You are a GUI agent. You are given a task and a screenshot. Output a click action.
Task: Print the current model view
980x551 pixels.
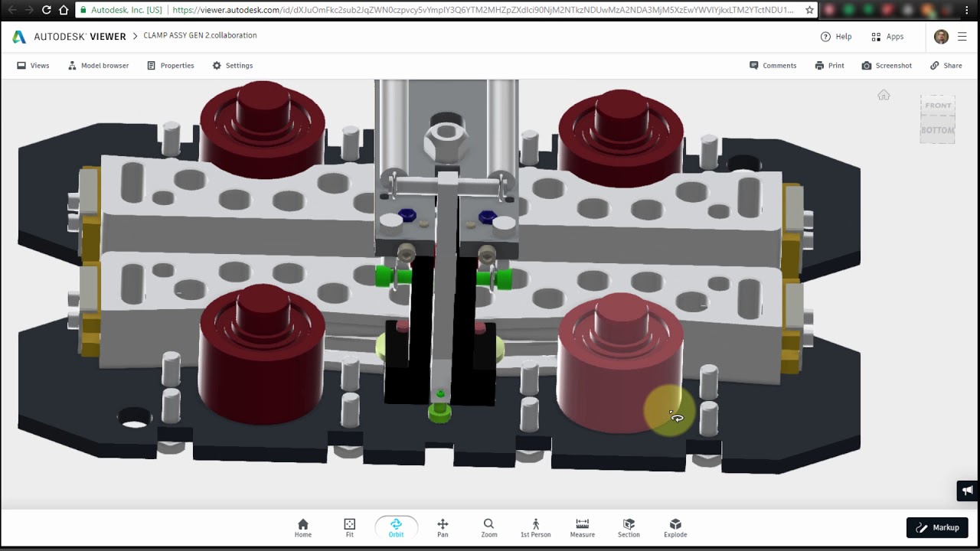click(829, 66)
